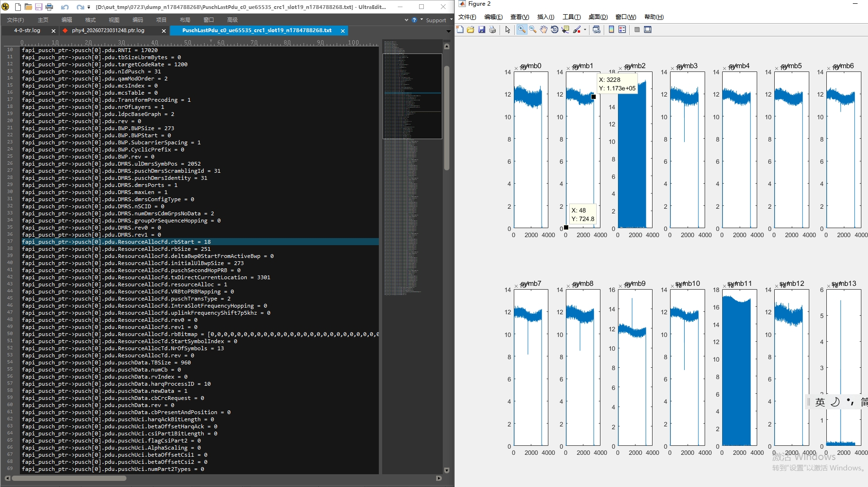Viewport: 868px width, 487px height.
Task: Select the Data Cursor tool
Action: pyautogui.click(x=565, y=30)
